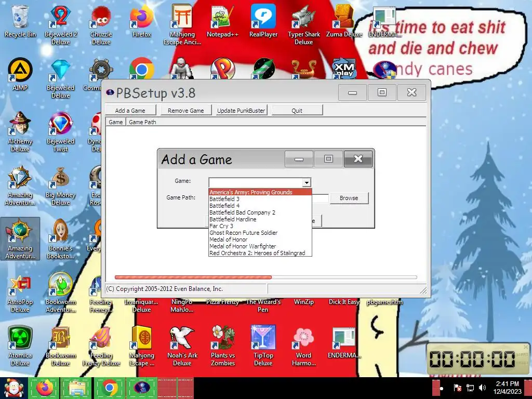Switch to Chrome in the taskbar
Image resolution: width=532 pixels, height=399 pixels.
[x=109, y=388]
